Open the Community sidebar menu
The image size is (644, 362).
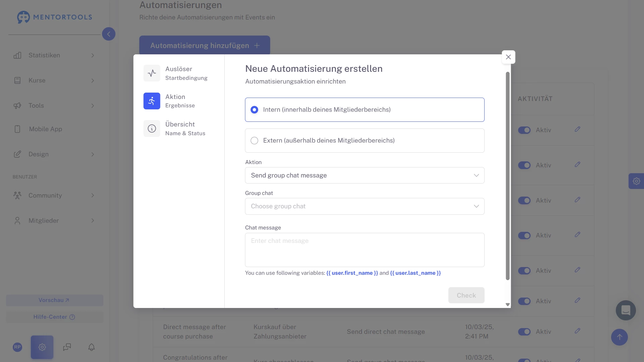pos(54,196)
